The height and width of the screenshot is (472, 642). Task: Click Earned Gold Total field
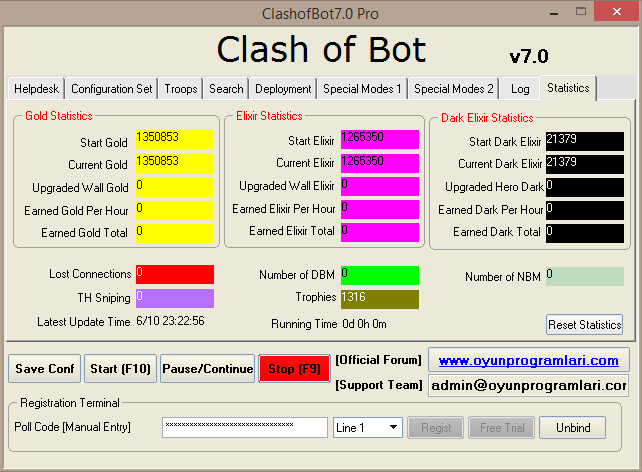175,233
